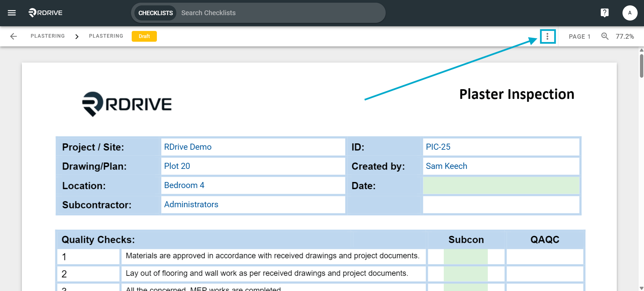Image resolution: width=644 pixels, height=291 pixels.
Task: Click the vertical scrollbar thumb
Action: tap(641, 66)
